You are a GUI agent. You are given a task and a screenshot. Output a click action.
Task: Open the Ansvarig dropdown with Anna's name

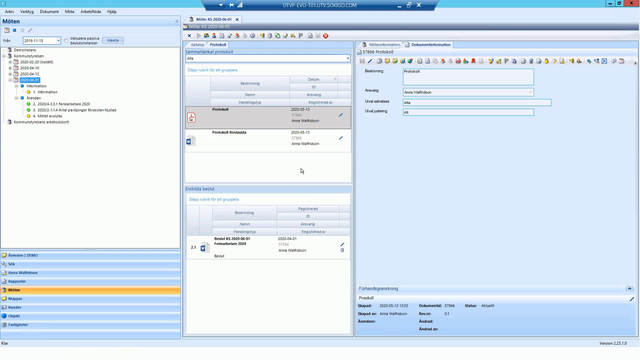(x=531, y=92)
